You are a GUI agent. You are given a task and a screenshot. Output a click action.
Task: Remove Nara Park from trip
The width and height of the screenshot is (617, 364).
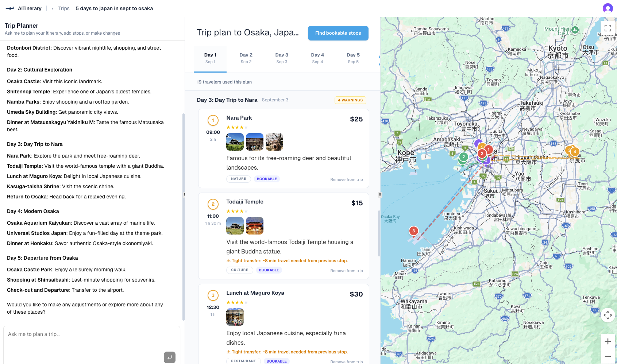(346, 179)
